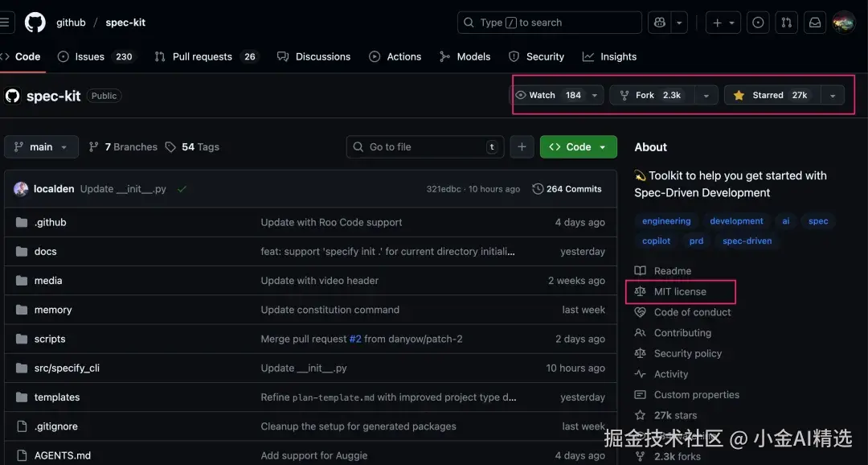Open the GitHub logo home link
This screenshot has height=465, width=868.
(35, 23)
